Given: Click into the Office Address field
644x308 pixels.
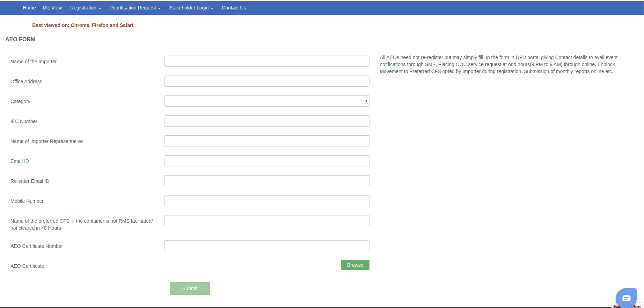Looking at the screenshot, I should (266, 81).
